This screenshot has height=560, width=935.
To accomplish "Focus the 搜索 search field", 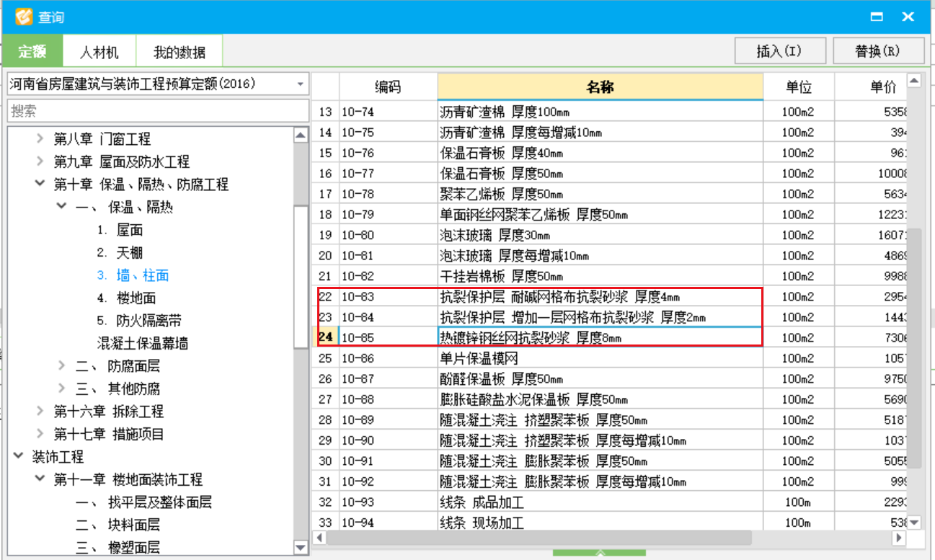I will click(x=158, y=112).
